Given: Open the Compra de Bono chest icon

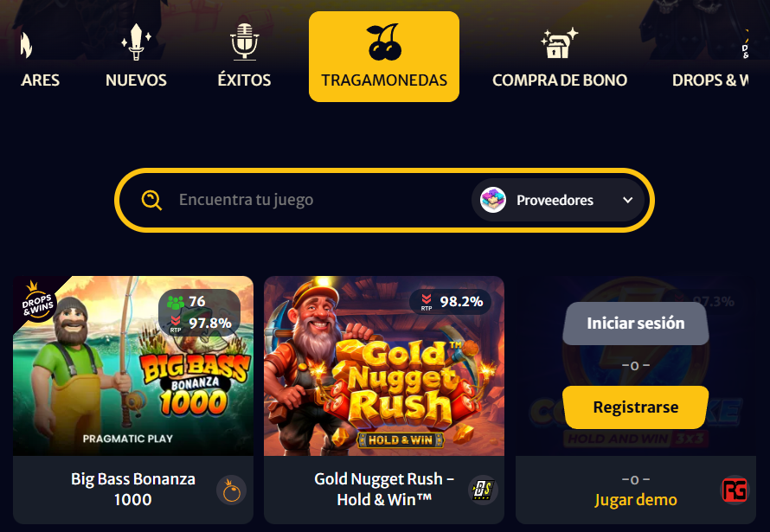Looking at the screenshot, I should tap(559, 43).
